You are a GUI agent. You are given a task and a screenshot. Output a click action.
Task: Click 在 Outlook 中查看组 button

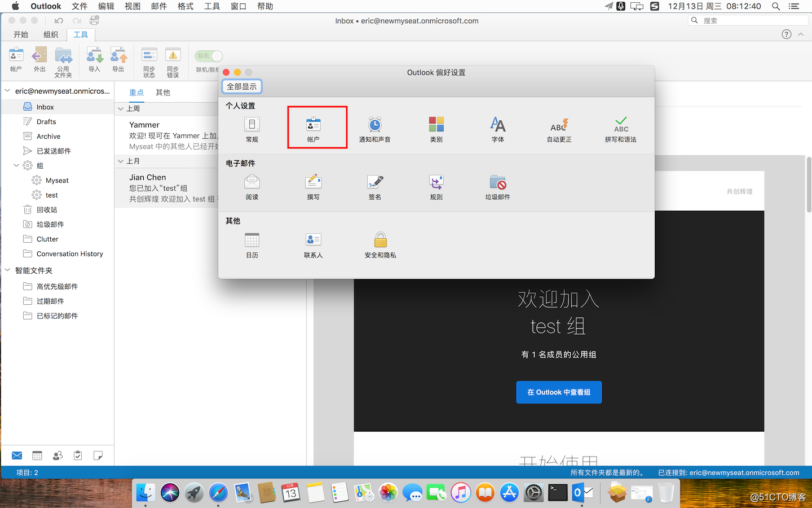tap(559, 392)
